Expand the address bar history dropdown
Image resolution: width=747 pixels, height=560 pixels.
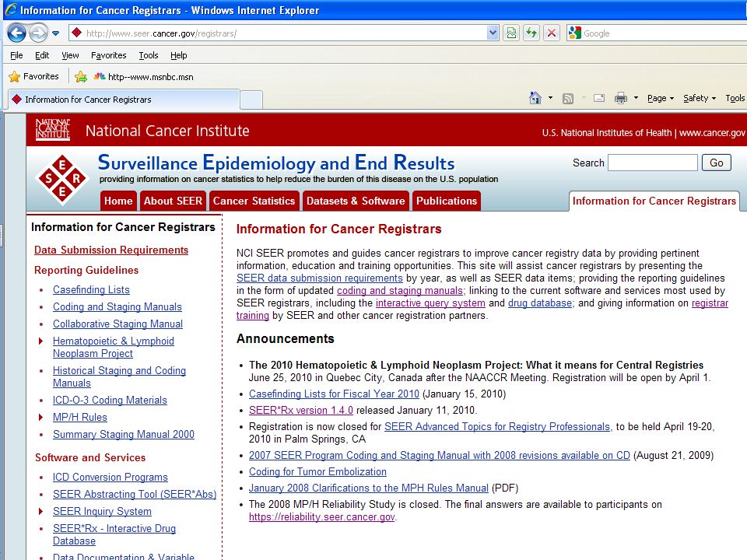point(493,33)
